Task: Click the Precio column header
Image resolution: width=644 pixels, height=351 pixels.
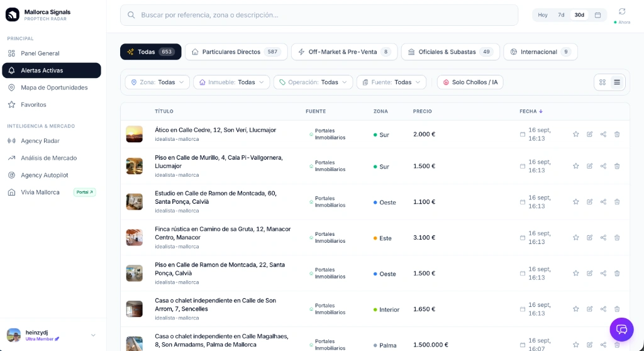Action: coord(422,111)
